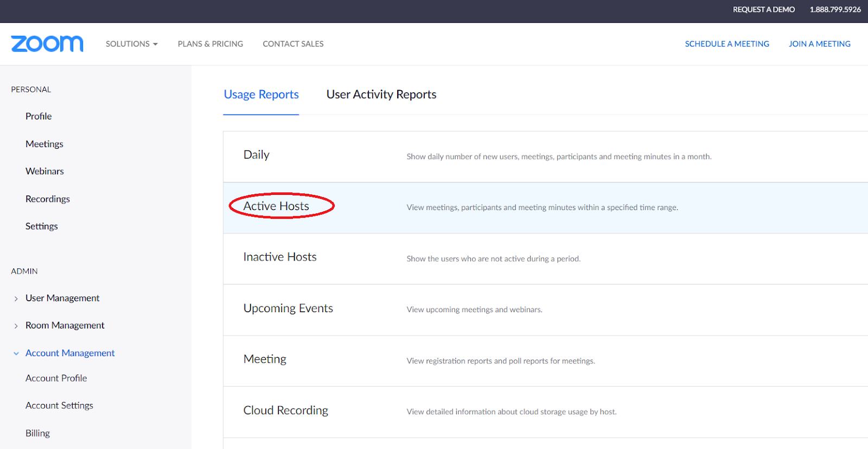868x449 pixels.
Task: Click Request a Demo link
Action: 764,10
